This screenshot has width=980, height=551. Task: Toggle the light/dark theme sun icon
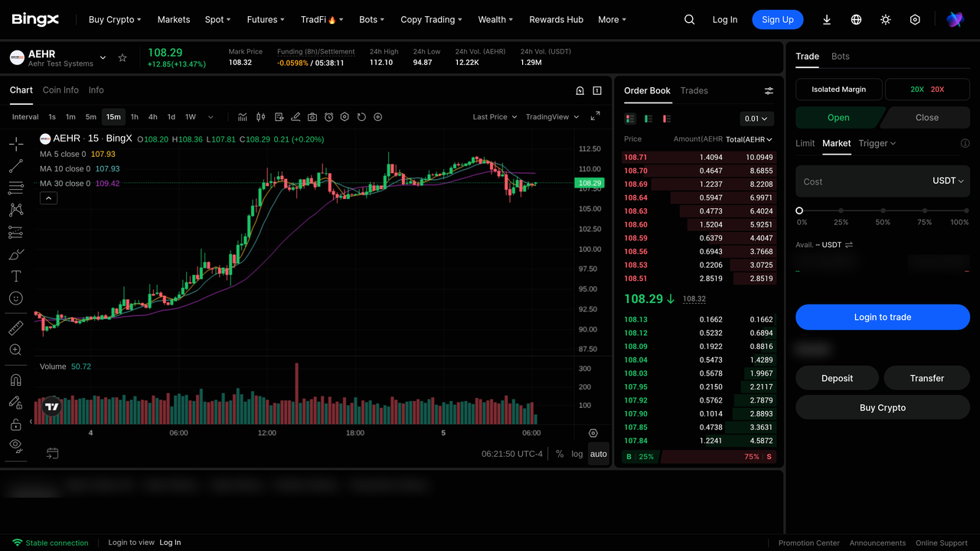click(886, 20)
